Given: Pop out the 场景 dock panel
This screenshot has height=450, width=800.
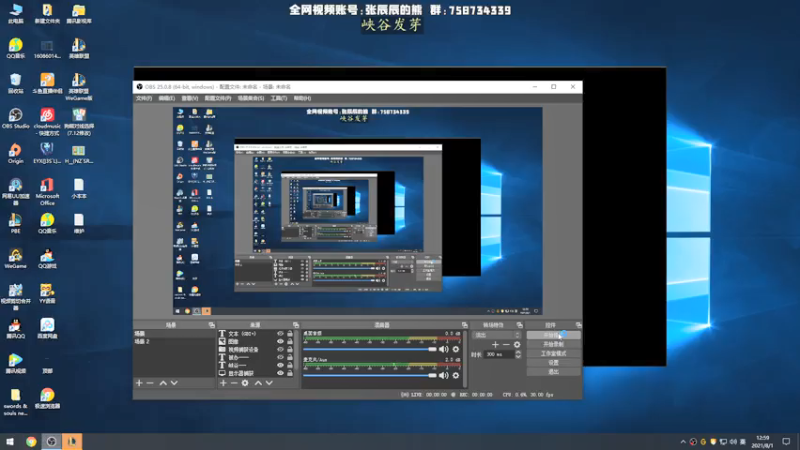Looking at the screenshot, I should [211, 325].
